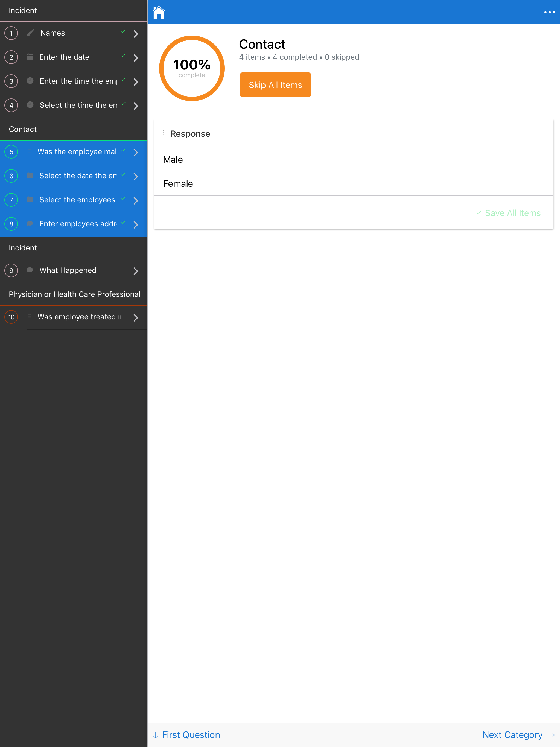Click the paintbrush icon beside Names
Screen dimensions: 560x747
[x=30, y=33]
